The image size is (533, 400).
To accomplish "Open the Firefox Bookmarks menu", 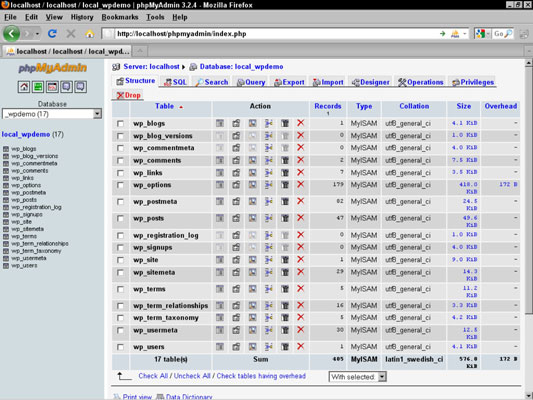I will 120,17.
